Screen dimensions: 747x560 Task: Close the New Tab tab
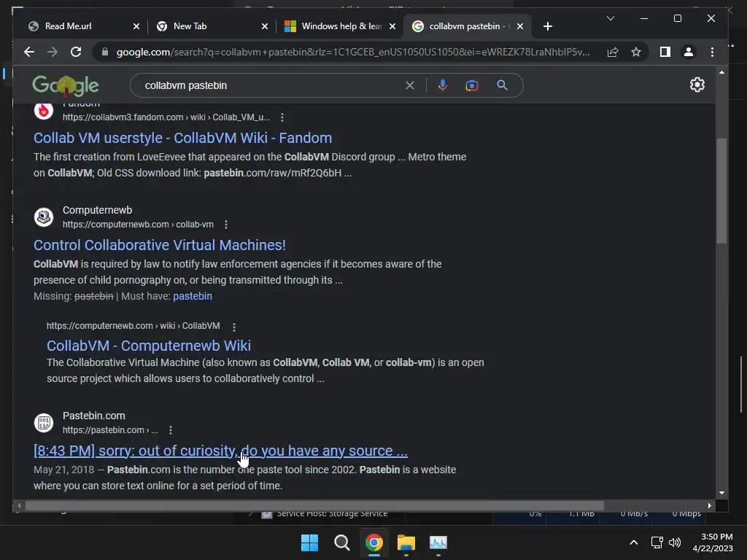point(265,26)
